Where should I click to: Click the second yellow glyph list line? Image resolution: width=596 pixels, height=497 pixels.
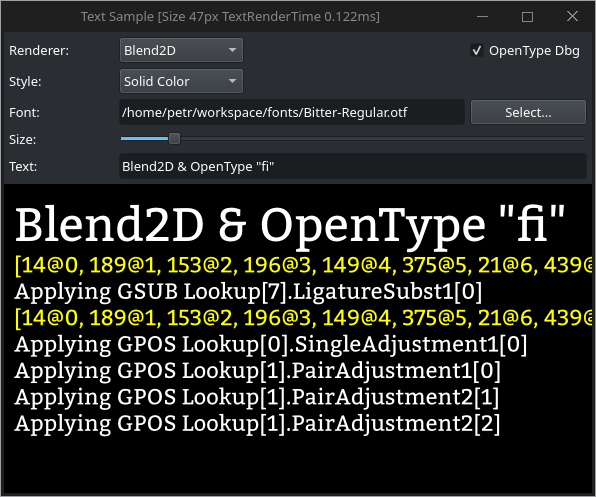click(303, 318)
